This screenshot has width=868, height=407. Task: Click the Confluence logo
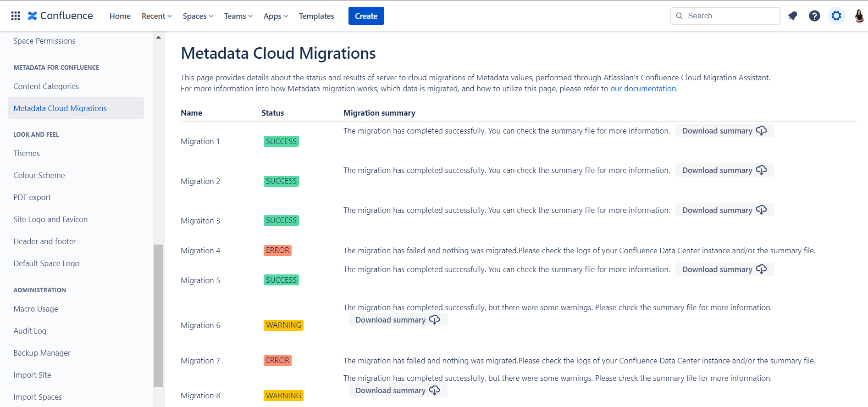click(x=60, y=16)
